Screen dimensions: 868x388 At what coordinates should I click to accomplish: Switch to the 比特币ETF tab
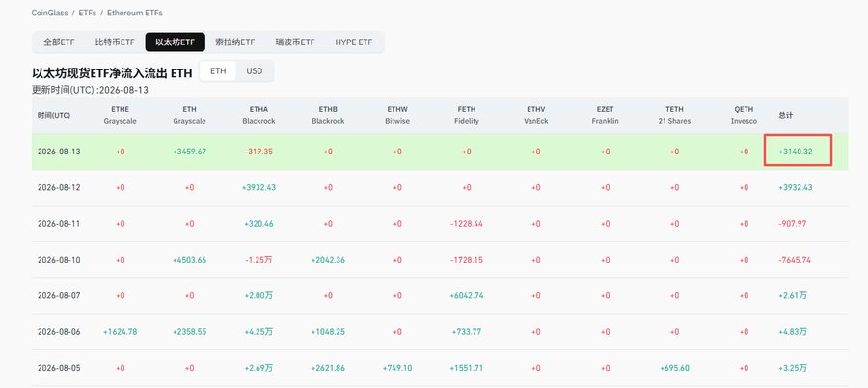pyautogui.click(x=115, y=42)
